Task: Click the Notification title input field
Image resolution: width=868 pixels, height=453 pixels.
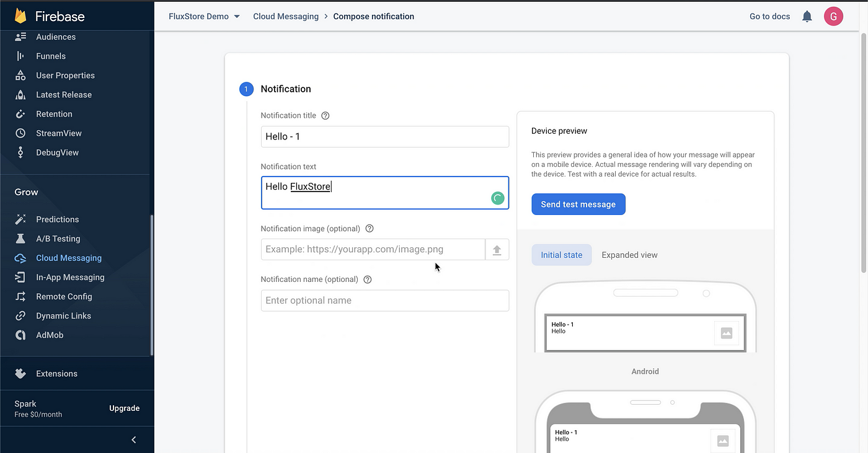Action: point(385,136)
